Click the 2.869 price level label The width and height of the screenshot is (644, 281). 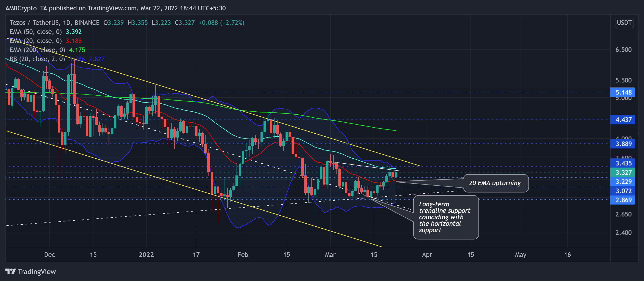[x=622, y=200]
